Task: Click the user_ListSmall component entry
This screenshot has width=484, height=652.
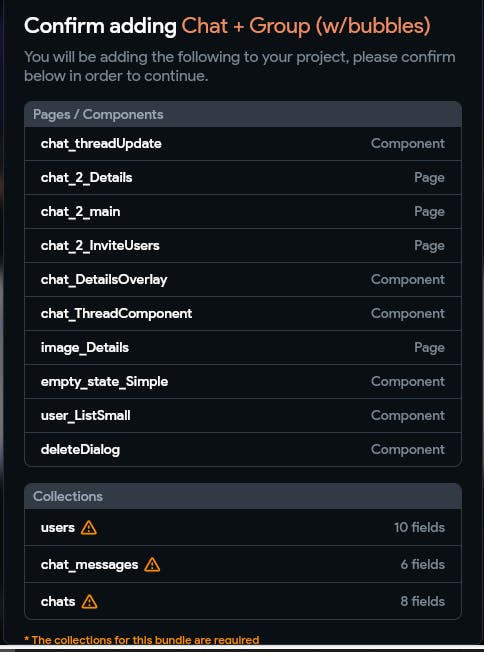Action: point(243,416)
